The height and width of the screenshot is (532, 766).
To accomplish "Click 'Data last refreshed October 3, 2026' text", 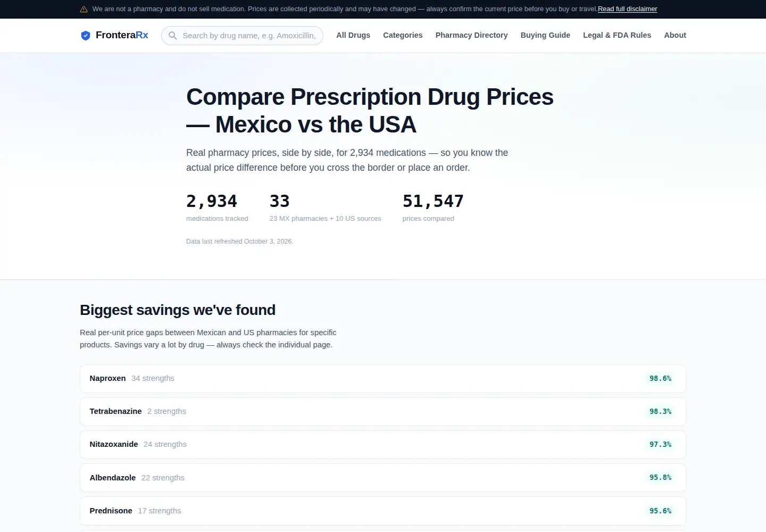I will click(240, 242).
